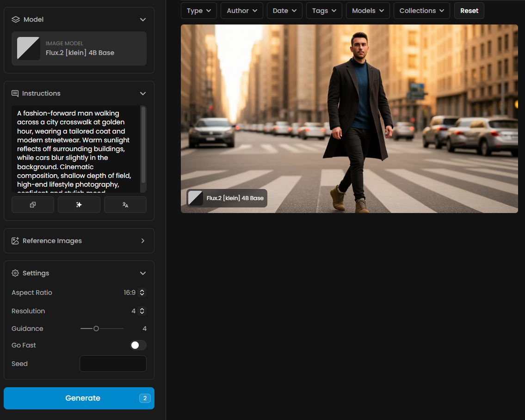Click the Settings gear icon
The image size is (525, 420).
point(15,273)
